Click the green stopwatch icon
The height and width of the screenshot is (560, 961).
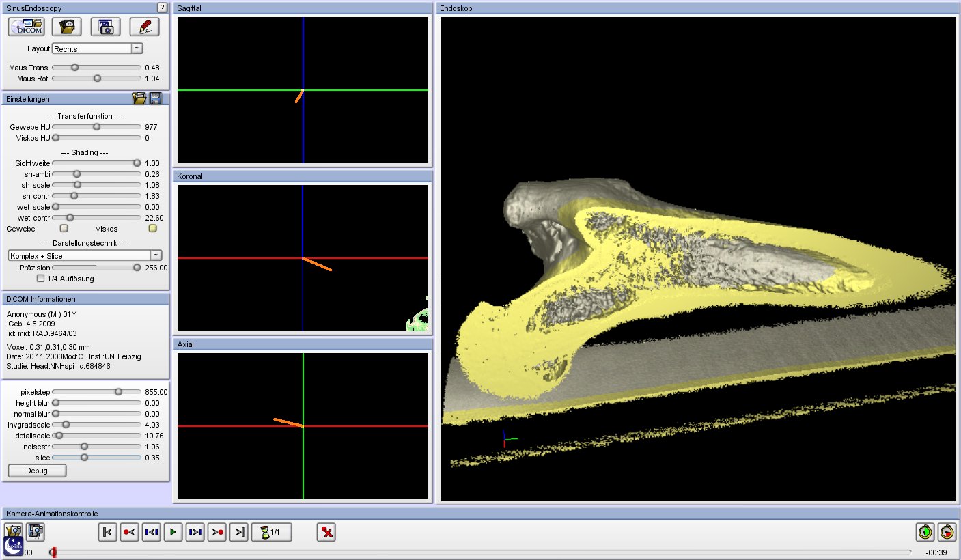point(925,531)
